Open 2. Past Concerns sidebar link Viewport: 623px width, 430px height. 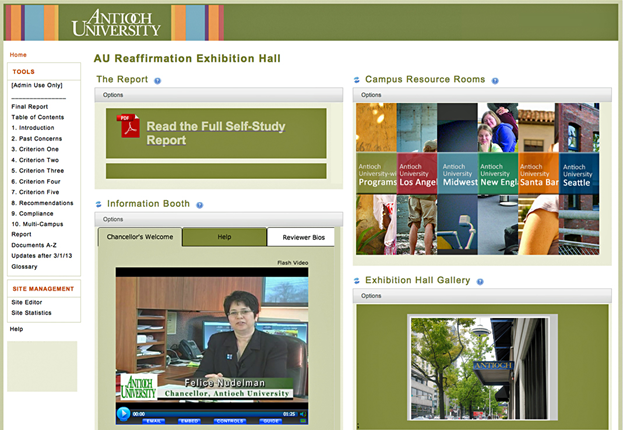(37, 139)
